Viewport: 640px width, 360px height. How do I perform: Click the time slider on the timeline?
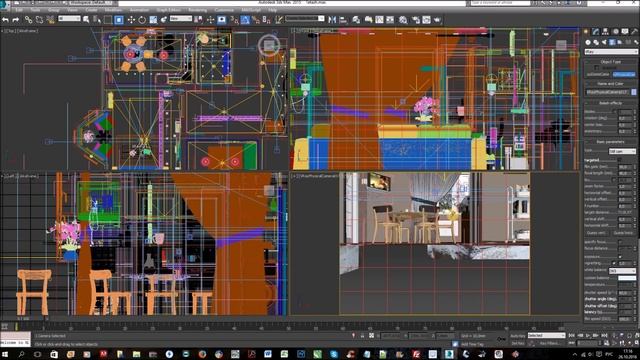pos(24,318)
